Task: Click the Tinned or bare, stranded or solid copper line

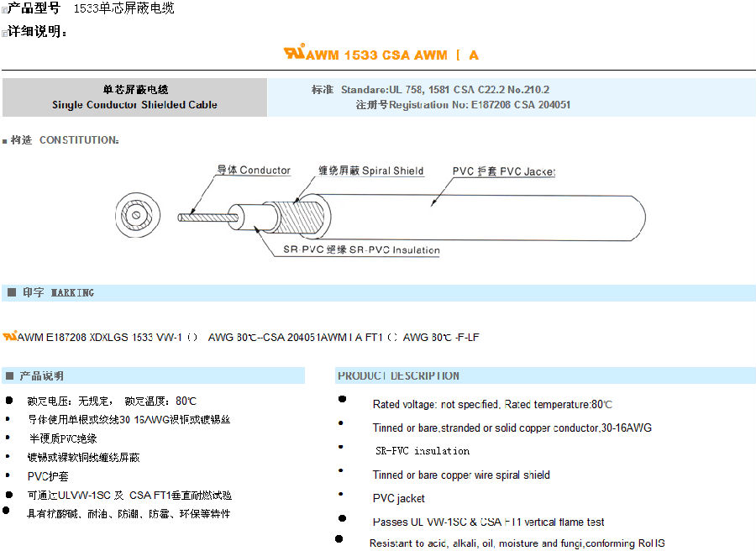Action: click(512, 428)
